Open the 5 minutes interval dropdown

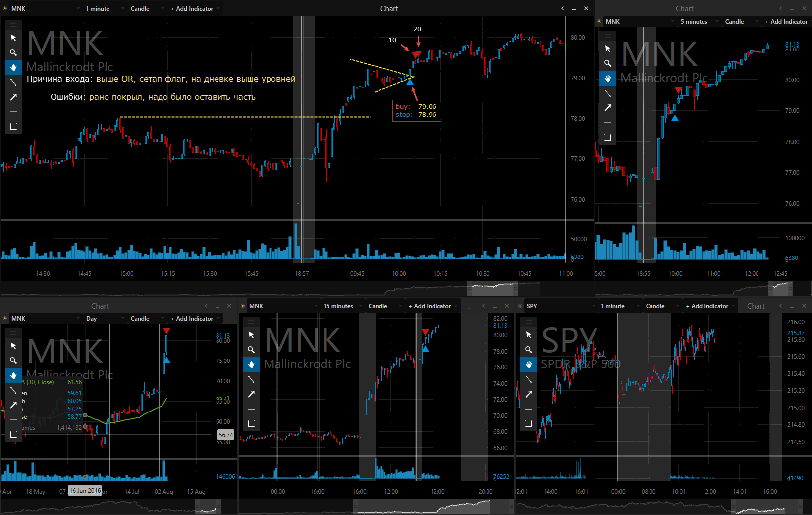[699, 22]
